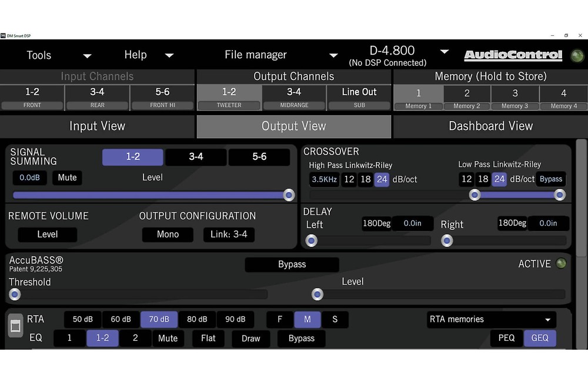Click the low pass crossover slider handle
The height and width of the screenshot is (382, 588).
[560, 195]
